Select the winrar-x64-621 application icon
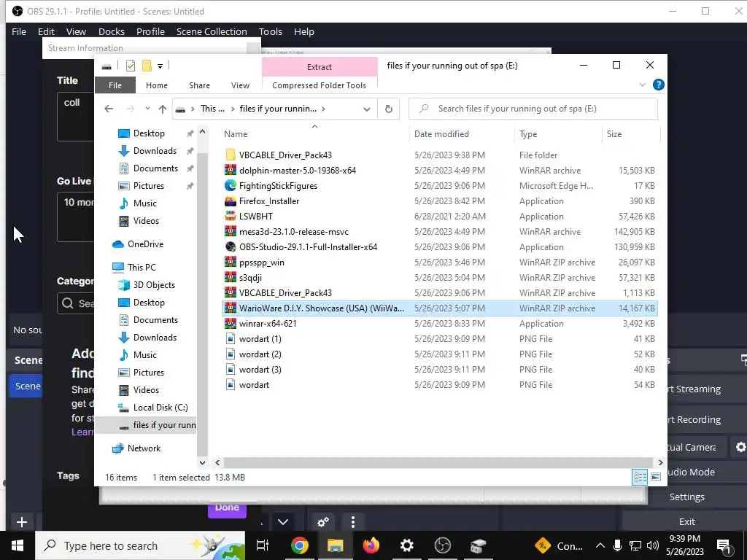The width and height of the screenshot is (747, 560). click(x=230, y=323)
